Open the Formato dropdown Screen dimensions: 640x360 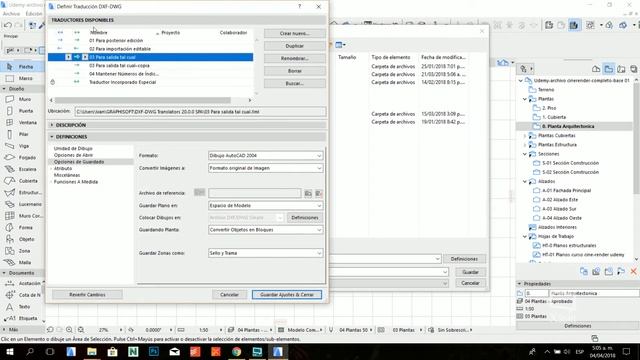pos(265,156)
